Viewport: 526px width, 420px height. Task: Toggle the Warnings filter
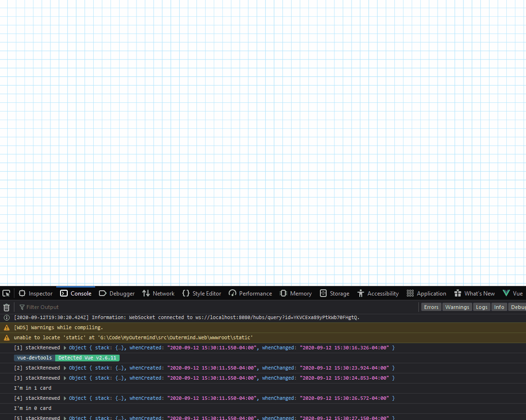457,307
